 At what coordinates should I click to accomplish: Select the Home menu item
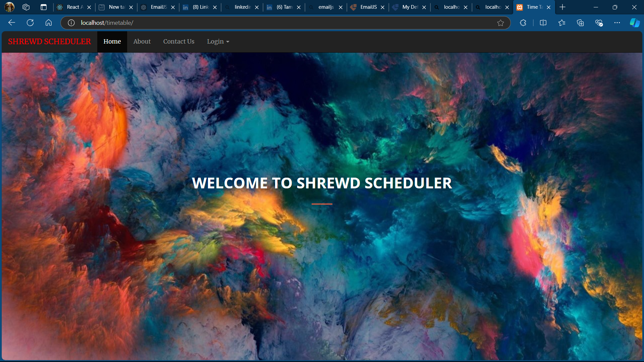[112, 42]
